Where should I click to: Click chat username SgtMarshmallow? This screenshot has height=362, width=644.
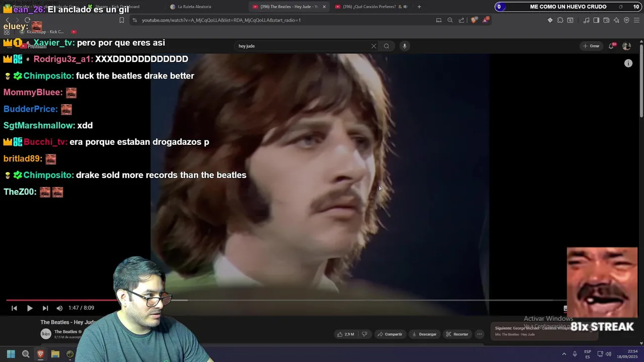pos(39,125)
